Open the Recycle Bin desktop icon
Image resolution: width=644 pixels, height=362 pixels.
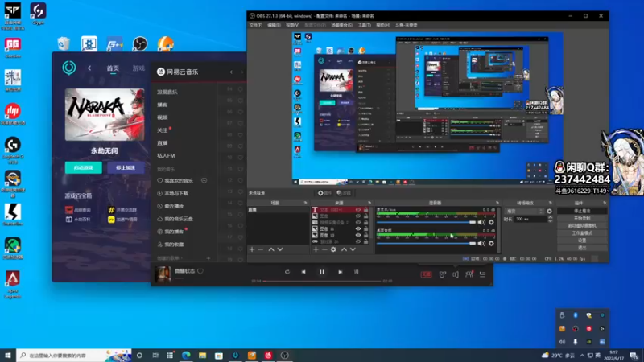[x=64, y=43]
